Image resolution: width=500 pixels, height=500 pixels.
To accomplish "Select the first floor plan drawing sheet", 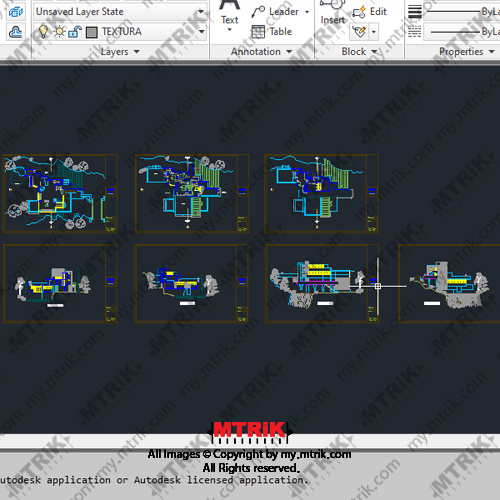I will [60, 193].
